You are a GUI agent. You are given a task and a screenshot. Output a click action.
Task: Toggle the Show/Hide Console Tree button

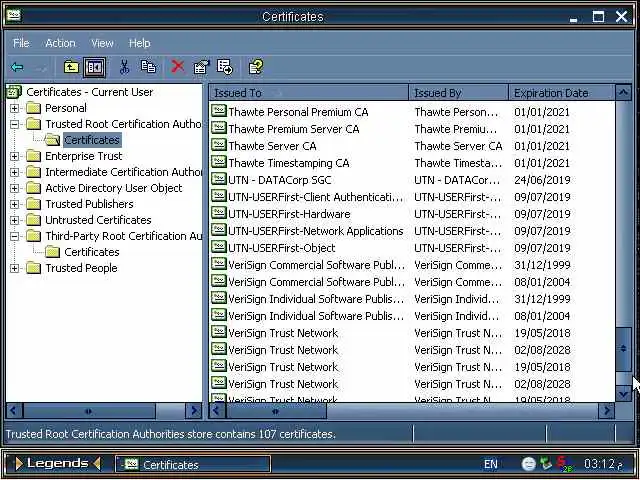[x=94, y=67]
